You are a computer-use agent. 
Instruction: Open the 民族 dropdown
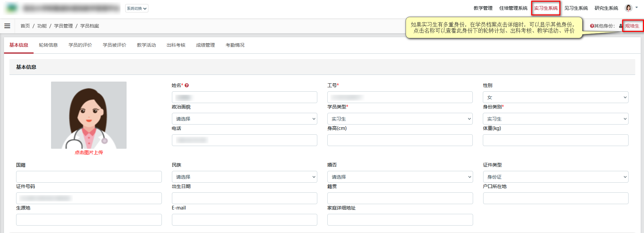pyautogui.click(x=244, y=177)
